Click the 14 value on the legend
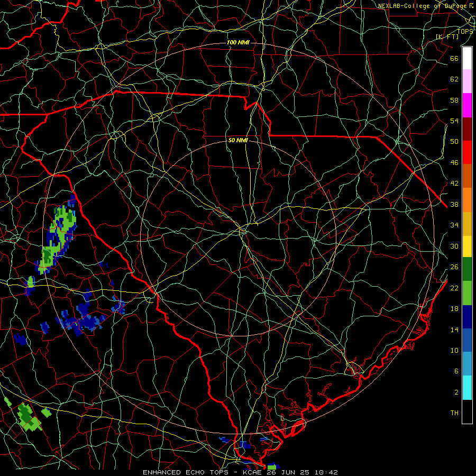 coord(454,329)
